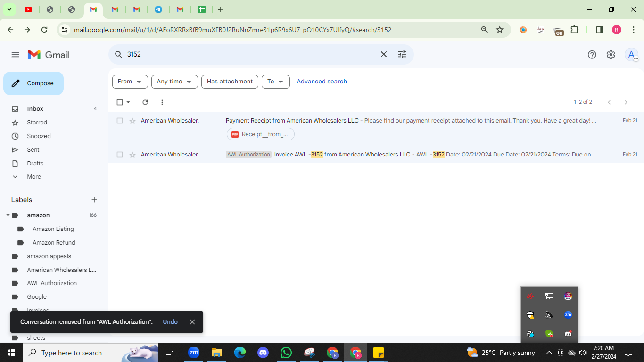
Task: Open the Any time filter dropdown
Action: tap(174, 82)
